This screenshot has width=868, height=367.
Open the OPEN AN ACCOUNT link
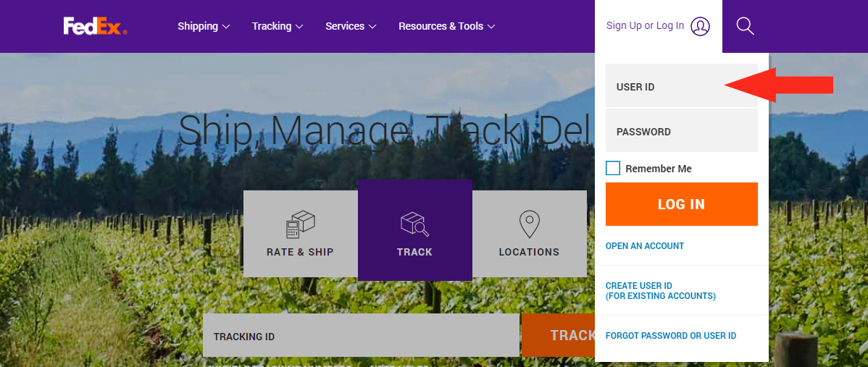(645, 246)
